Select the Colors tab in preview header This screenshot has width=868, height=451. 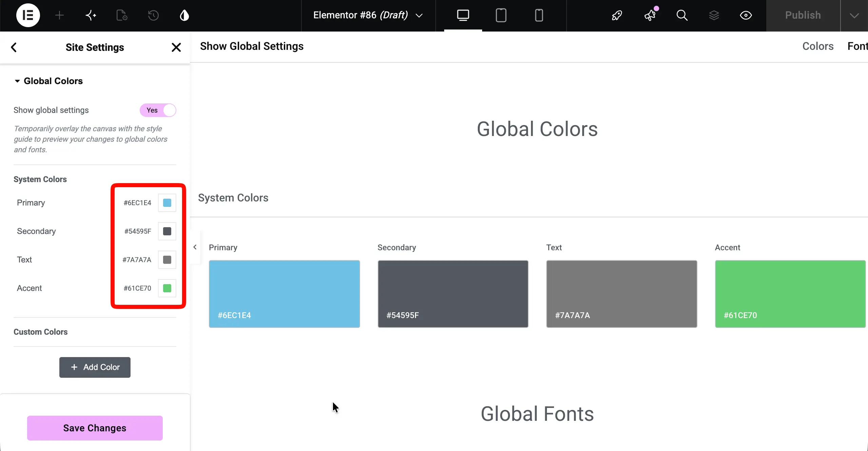pyautogui.click(x=818, y=46)
